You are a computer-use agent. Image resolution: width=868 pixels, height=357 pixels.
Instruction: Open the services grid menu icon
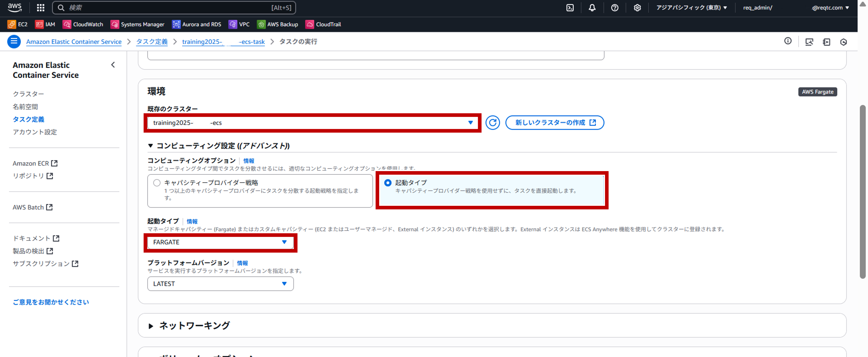40,7
